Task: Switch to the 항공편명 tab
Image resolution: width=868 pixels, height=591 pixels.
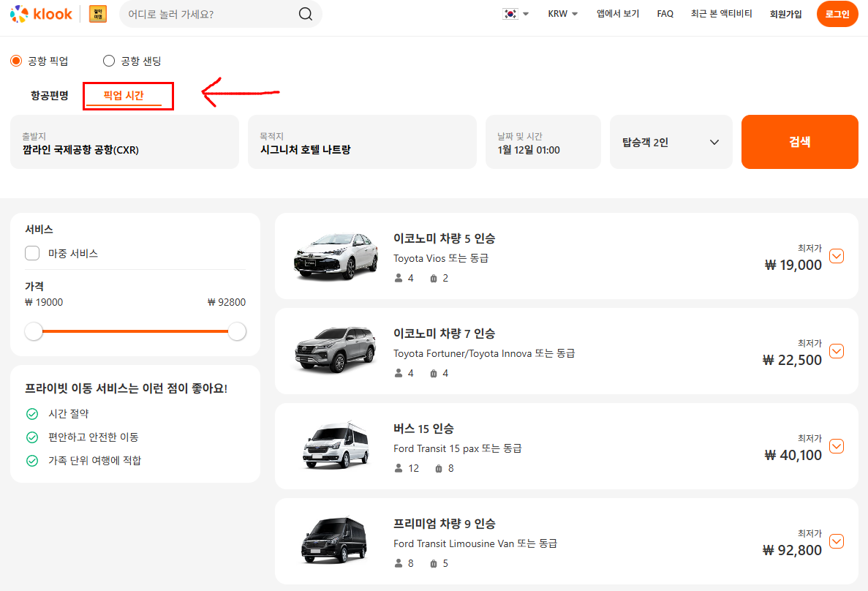Action: click(49, 96)
